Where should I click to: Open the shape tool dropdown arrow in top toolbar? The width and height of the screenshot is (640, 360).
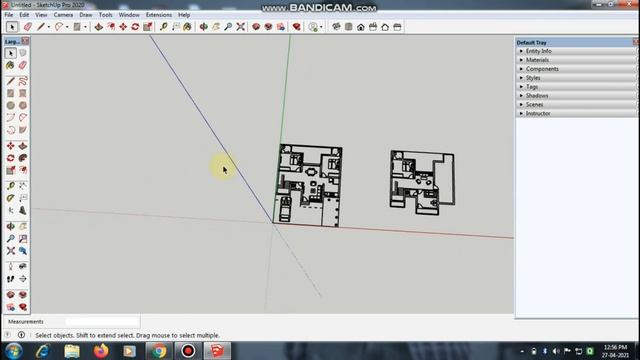coord(85,27)
